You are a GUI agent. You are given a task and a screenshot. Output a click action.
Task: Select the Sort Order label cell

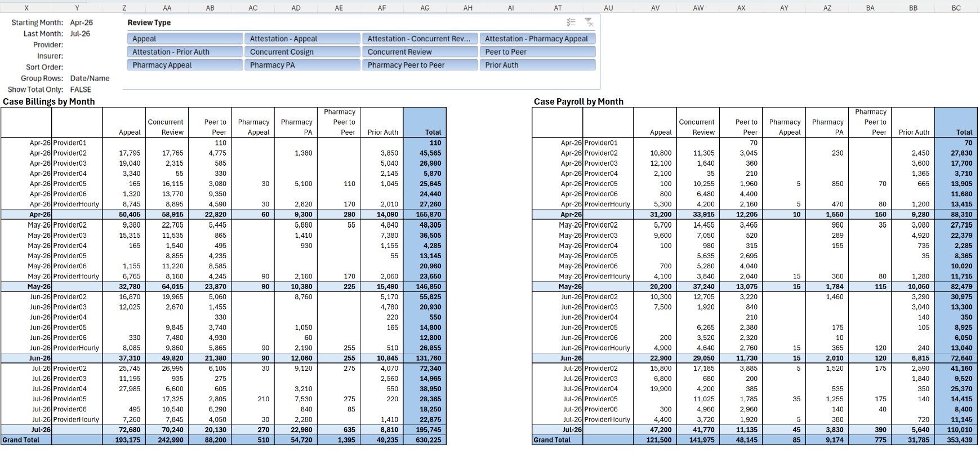click(x=44, y=67)
